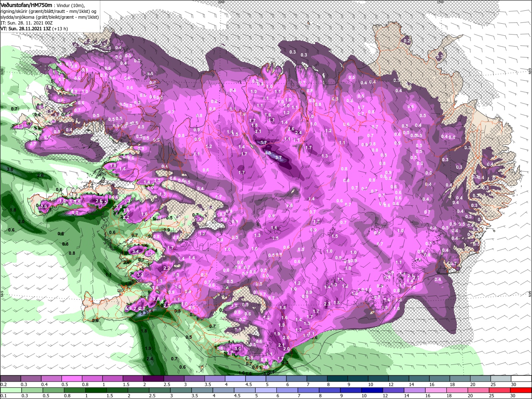Click the '2.9' value at the western peninsula tip
532x399 pixels.
coord(44,206)
